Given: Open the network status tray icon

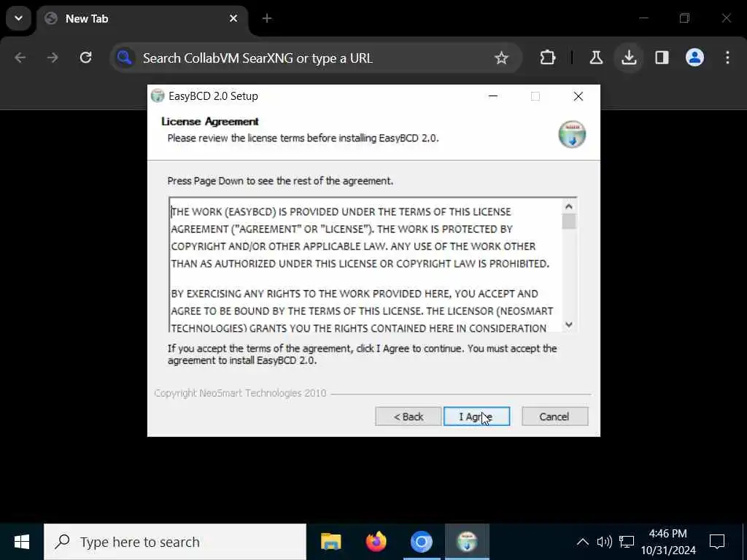Looking at the screenshot, I should point(627,542).
